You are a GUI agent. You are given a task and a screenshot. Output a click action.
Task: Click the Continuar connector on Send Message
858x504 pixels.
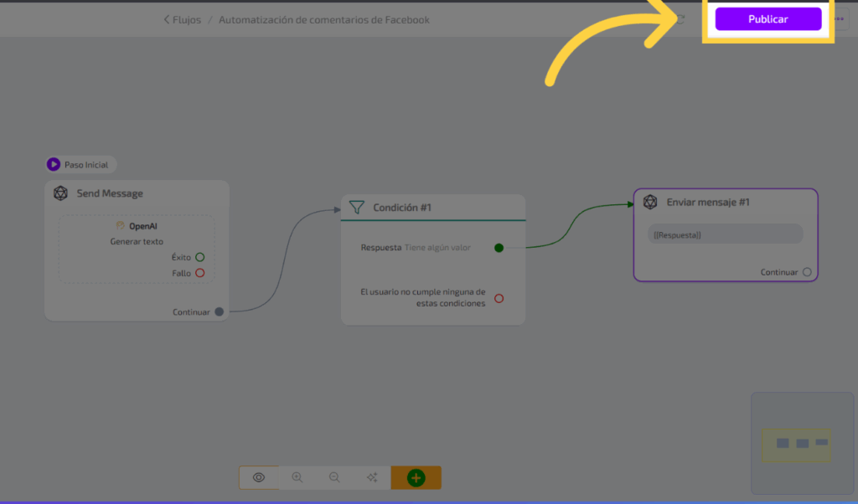[x=220, y=311]
